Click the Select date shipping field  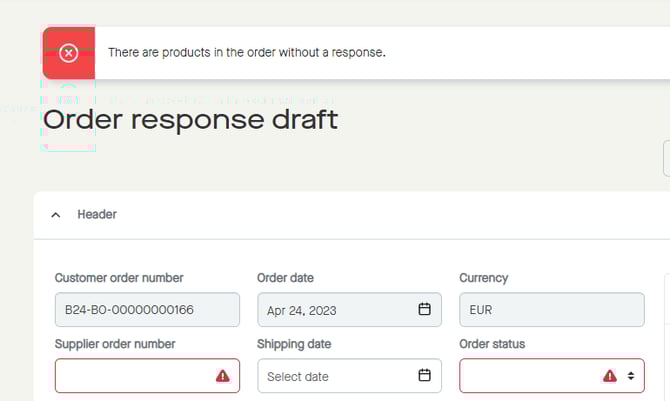[x=335, y=376]
